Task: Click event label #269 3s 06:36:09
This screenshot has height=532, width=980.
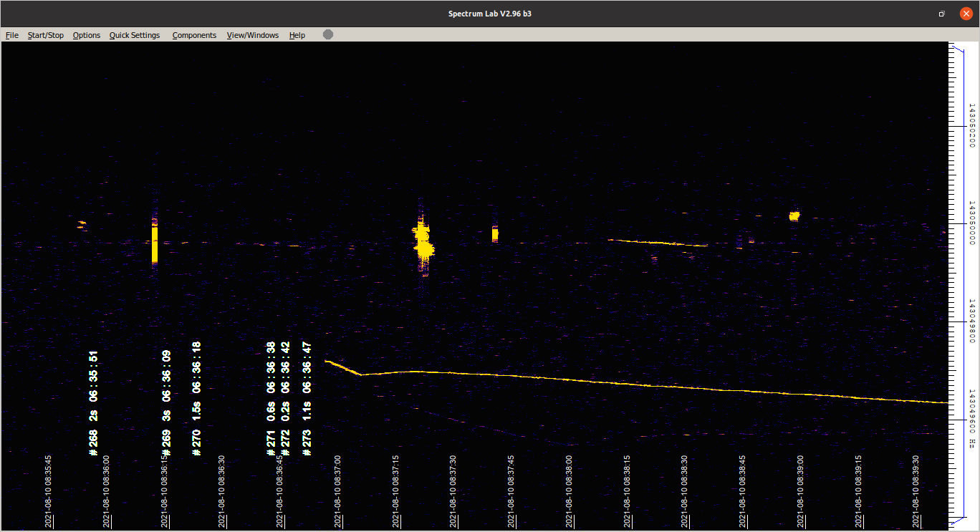Action: coord(166,402)
